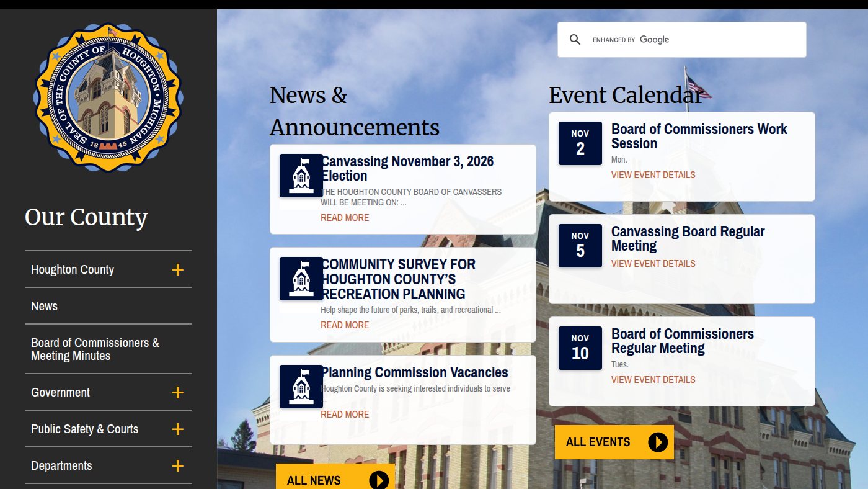This screenshot has height=489, width=868.
Task: Click the Nov 10 date badge
Action: click(580, 348)
